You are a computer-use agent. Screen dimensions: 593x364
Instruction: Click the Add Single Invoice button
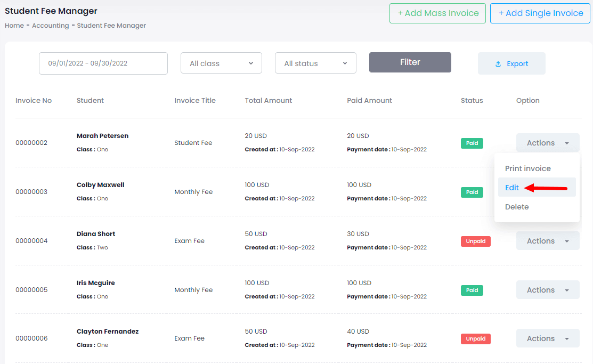[x=540, y=13]
